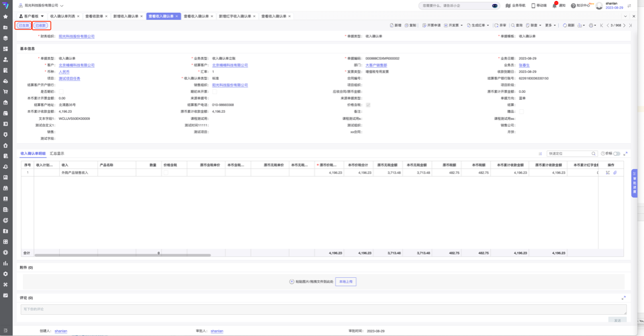Expand detail table to fullscreen
Viewport: 644px width, 336px height.
(625, 154)
